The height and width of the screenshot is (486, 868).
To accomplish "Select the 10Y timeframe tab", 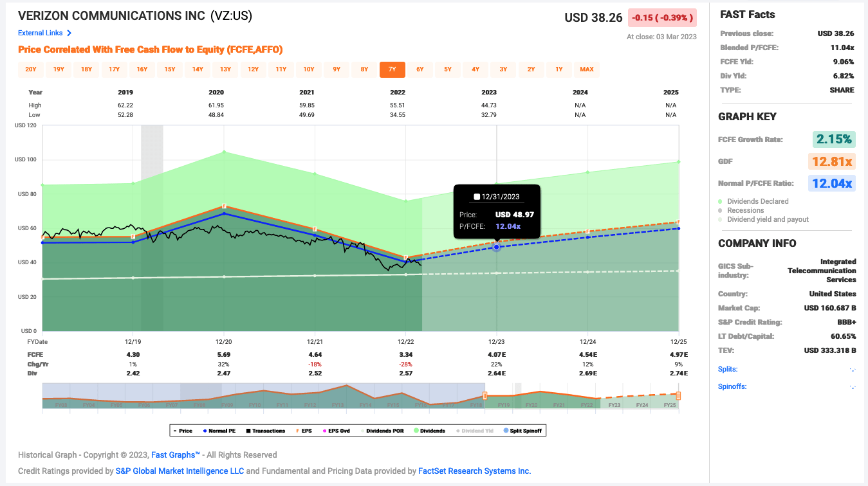I will coord(308,69).
